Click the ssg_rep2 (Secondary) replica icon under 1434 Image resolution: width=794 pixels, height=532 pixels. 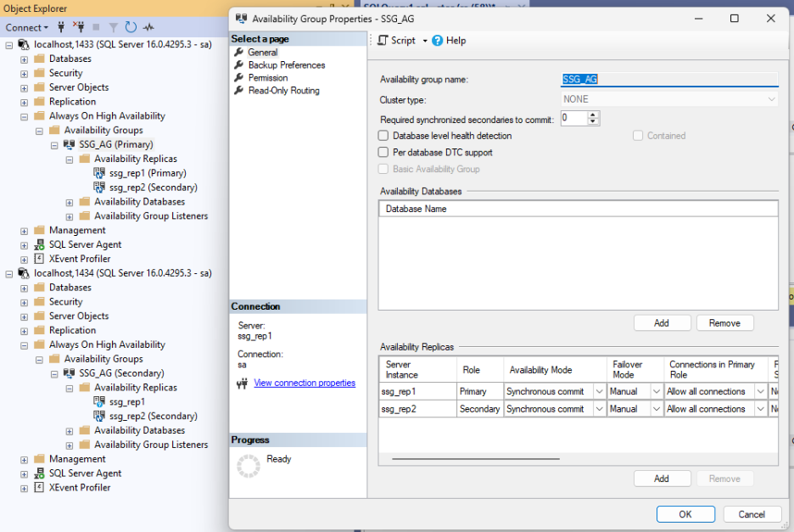tap(99, 416)
